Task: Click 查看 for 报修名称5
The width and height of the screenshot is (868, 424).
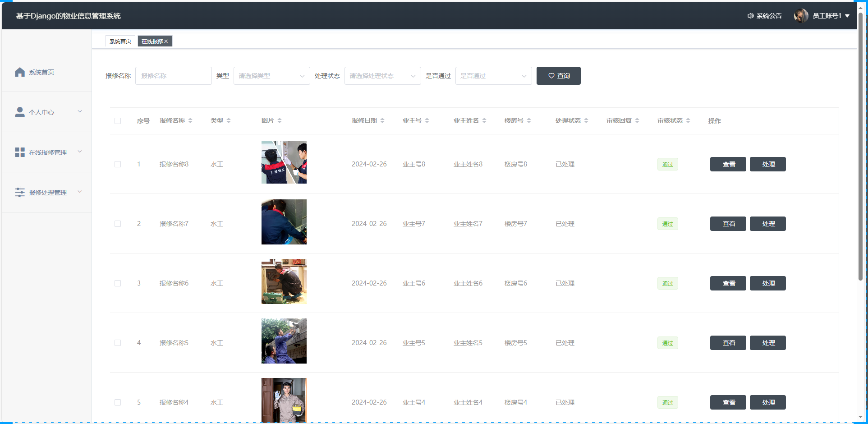Action: pyautogui.click(x=728, y=343)
